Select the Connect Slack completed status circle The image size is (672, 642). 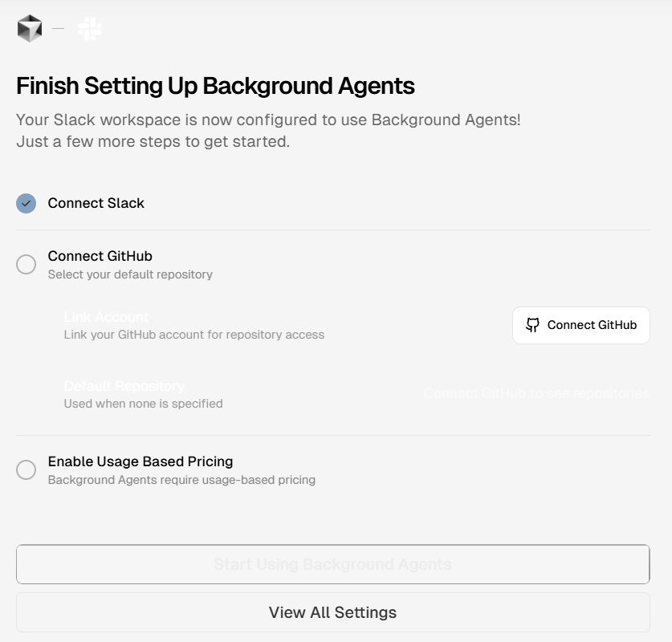click(25, 203)
